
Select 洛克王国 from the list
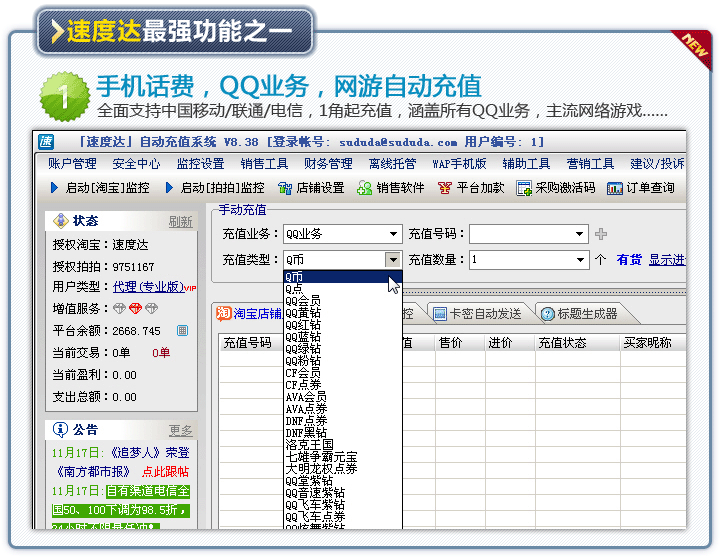pos(343,445)
